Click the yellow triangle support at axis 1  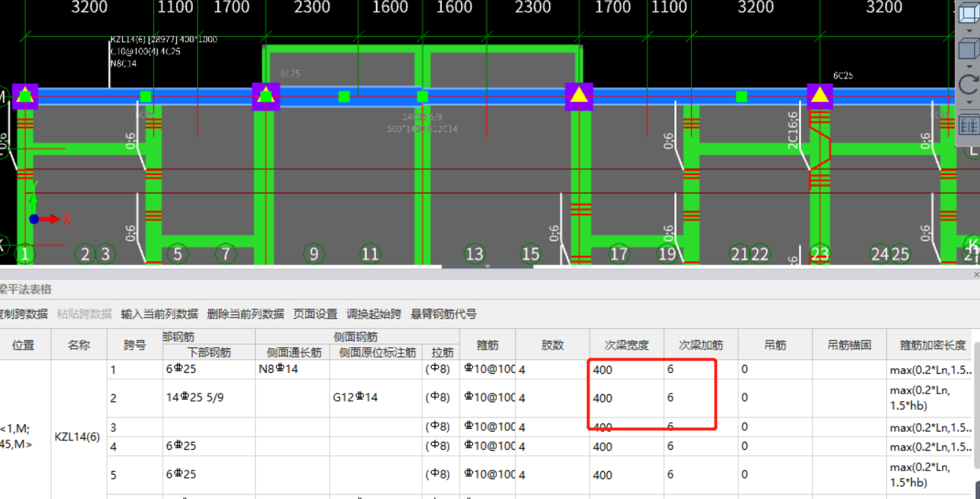coord(25,96)
